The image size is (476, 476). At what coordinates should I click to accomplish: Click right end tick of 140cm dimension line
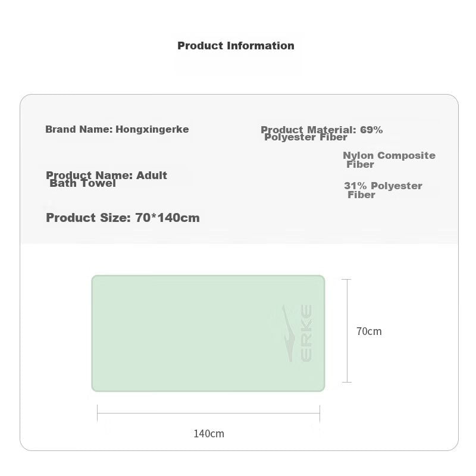coord(320,414)
